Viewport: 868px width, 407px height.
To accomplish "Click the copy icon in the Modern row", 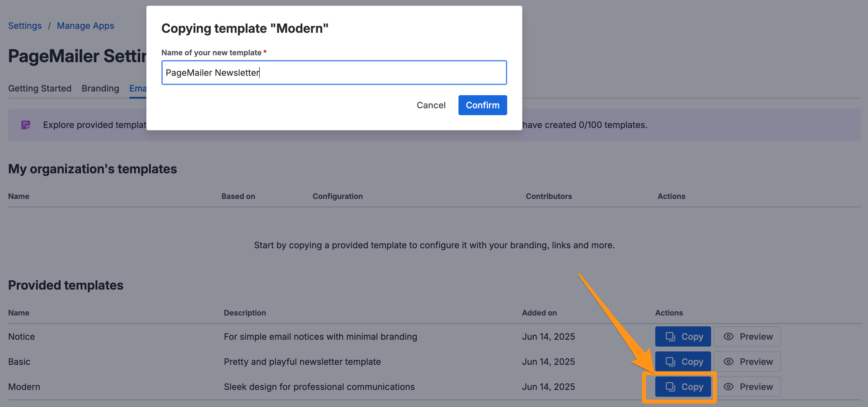I will [x=670, y=387].
